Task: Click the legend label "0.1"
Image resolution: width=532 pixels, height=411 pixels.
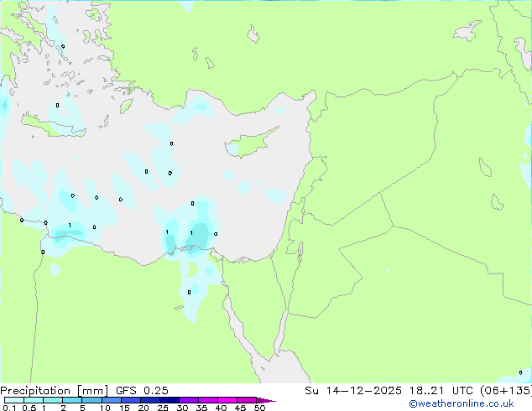Action: pos(9,408)
